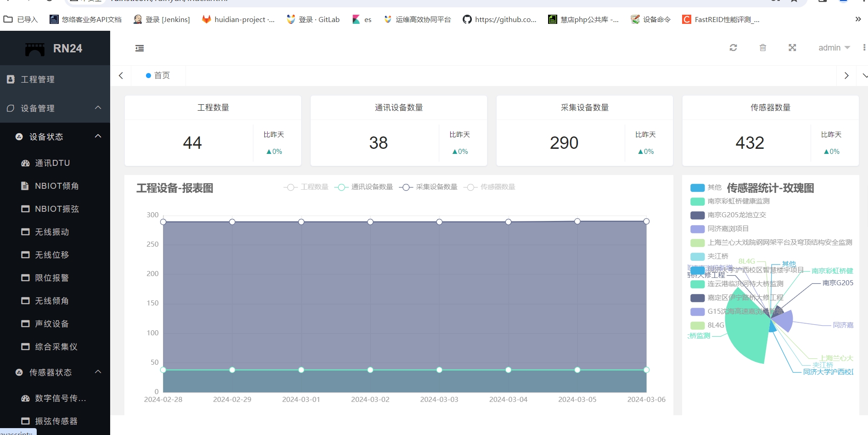Click the 通讯设备数量 value 38
This screenshot has height=435, width=868.
378,143
